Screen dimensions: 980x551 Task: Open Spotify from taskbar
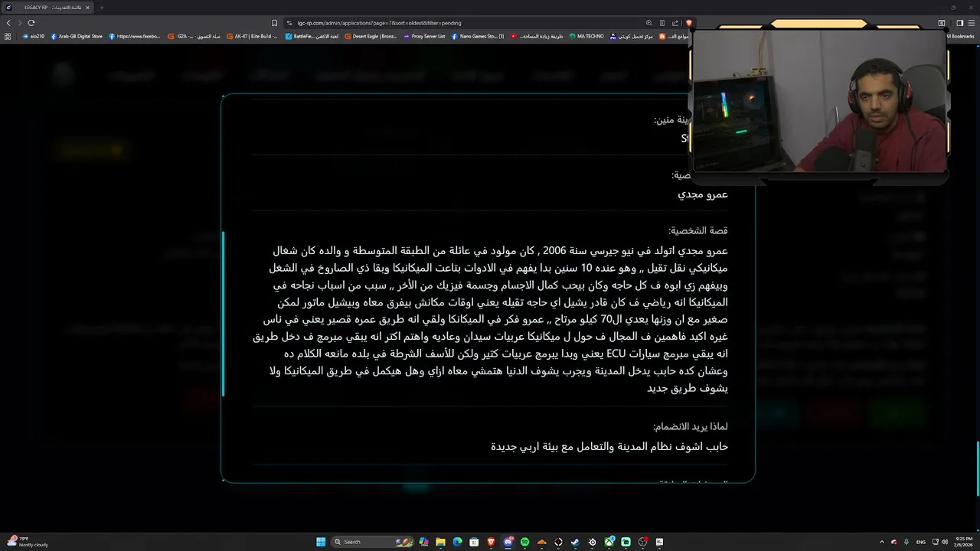(524, 542)
